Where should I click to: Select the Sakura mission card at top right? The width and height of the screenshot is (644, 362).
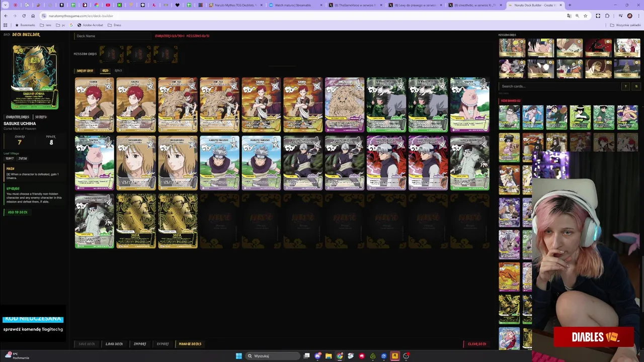pyautogui.click(x=627, y=48)
